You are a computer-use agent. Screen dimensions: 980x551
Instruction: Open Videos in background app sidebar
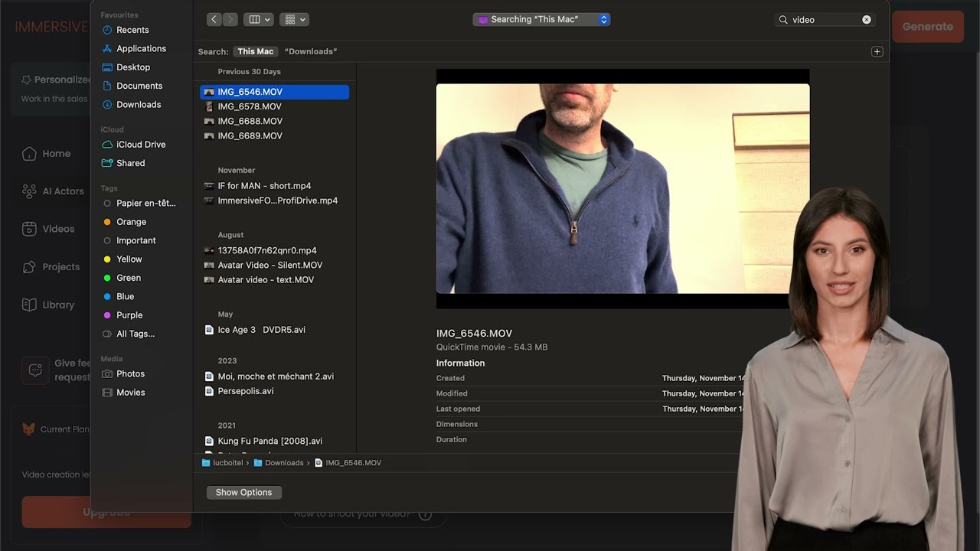coord(49,229)
